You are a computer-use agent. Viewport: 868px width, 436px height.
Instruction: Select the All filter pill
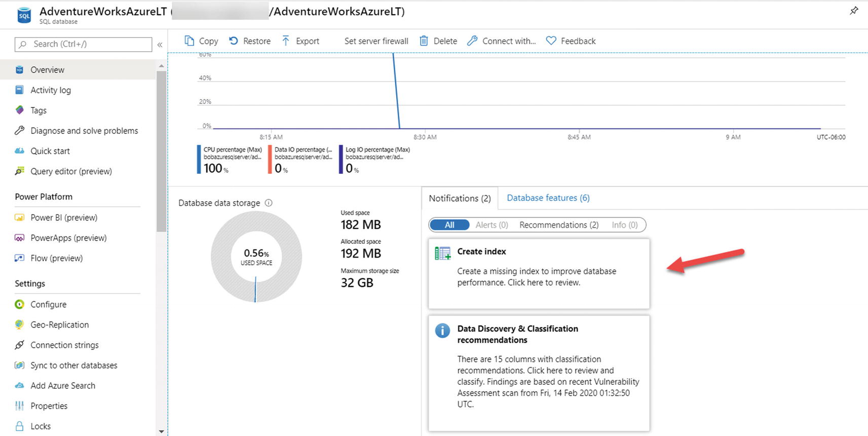(449, 225)
